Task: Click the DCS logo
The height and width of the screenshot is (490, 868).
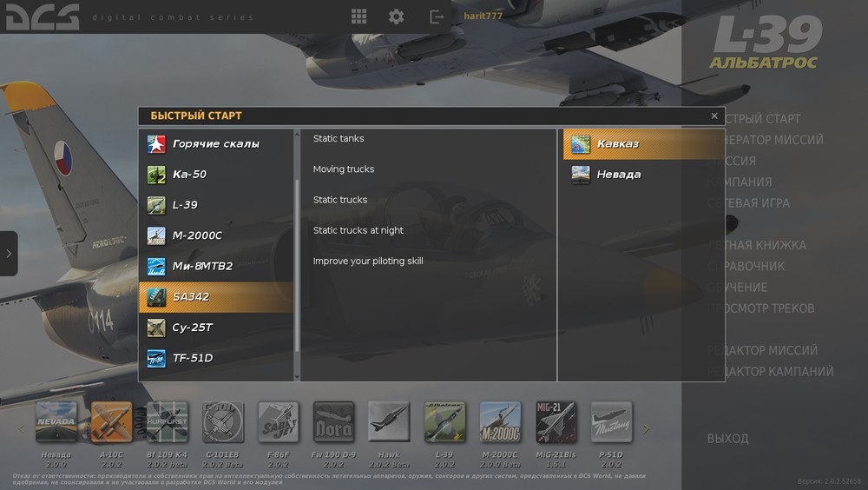Action: click(42, 17)
